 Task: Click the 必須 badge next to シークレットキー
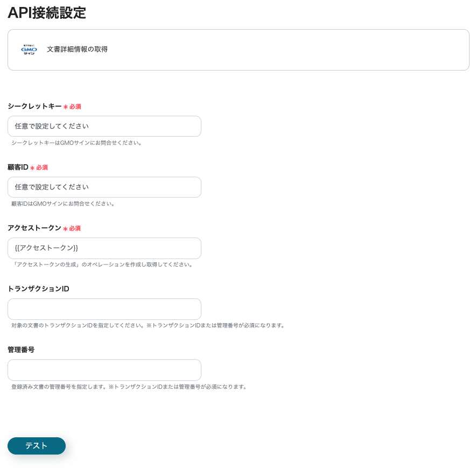point(72,107)
